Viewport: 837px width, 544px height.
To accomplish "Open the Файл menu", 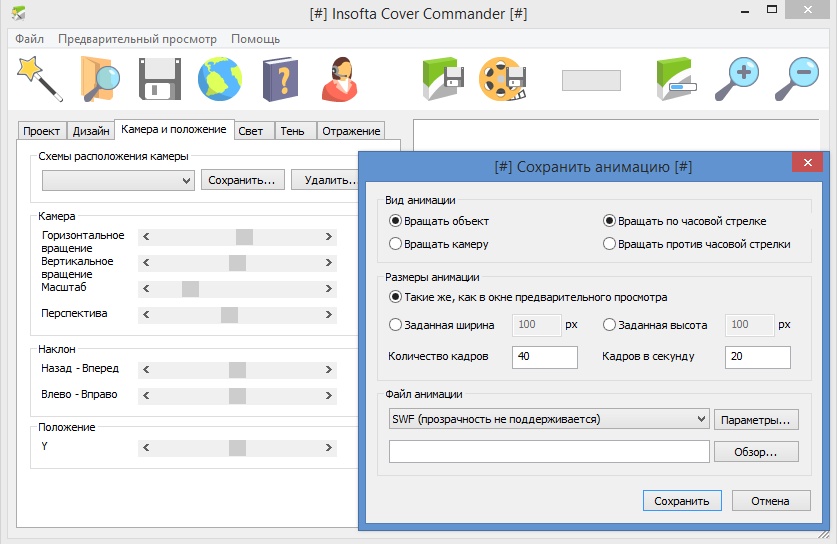I will (x=29, y=39).
